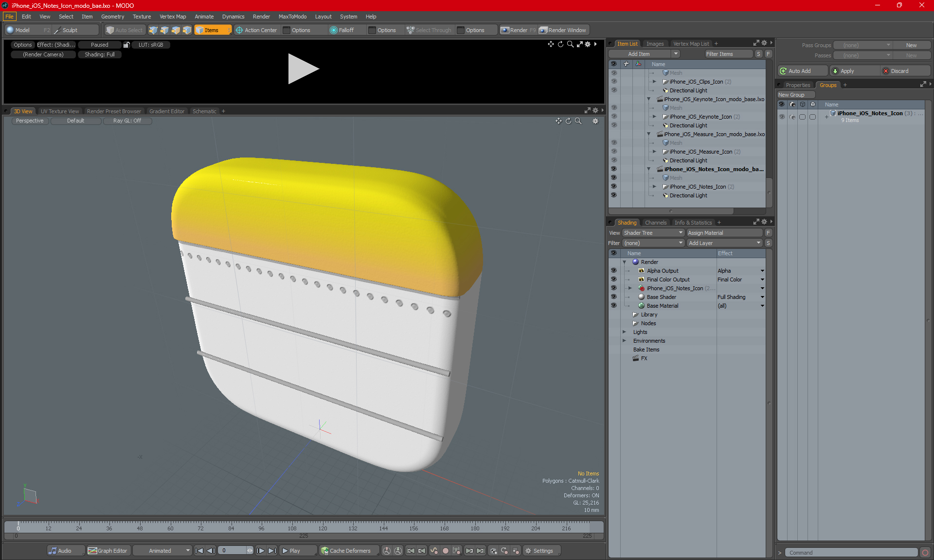Open the Render Window
This screenshot has height=560, width=934.
click(563, 30)
